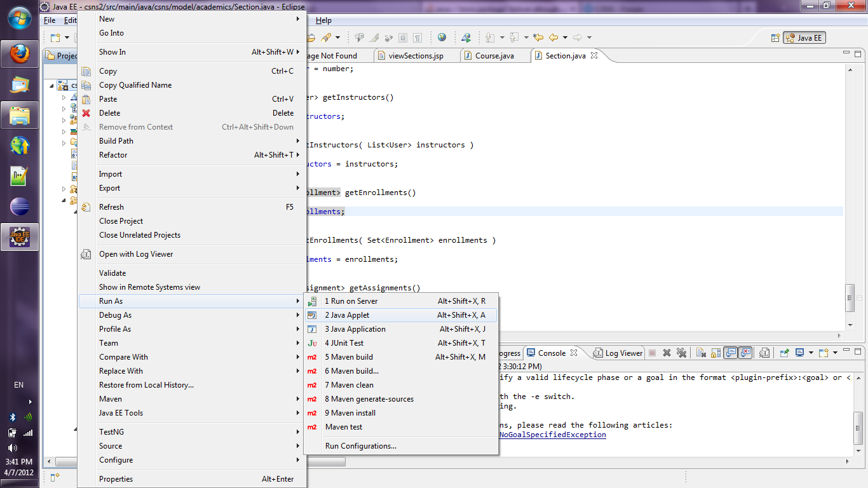868x488 pixels.
Task: Select Maven install in Run As submenu
Action: tap(349, 413)
